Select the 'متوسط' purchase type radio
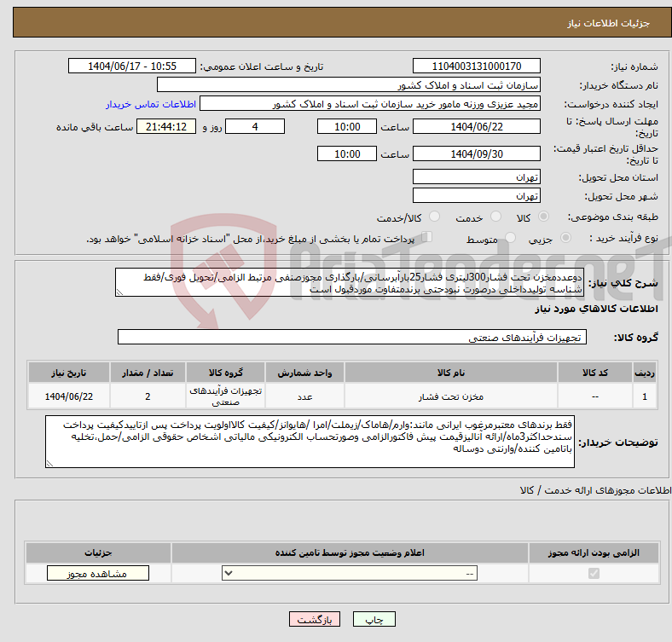This screenshot has width=672, height=642. (x=512, y=240)
